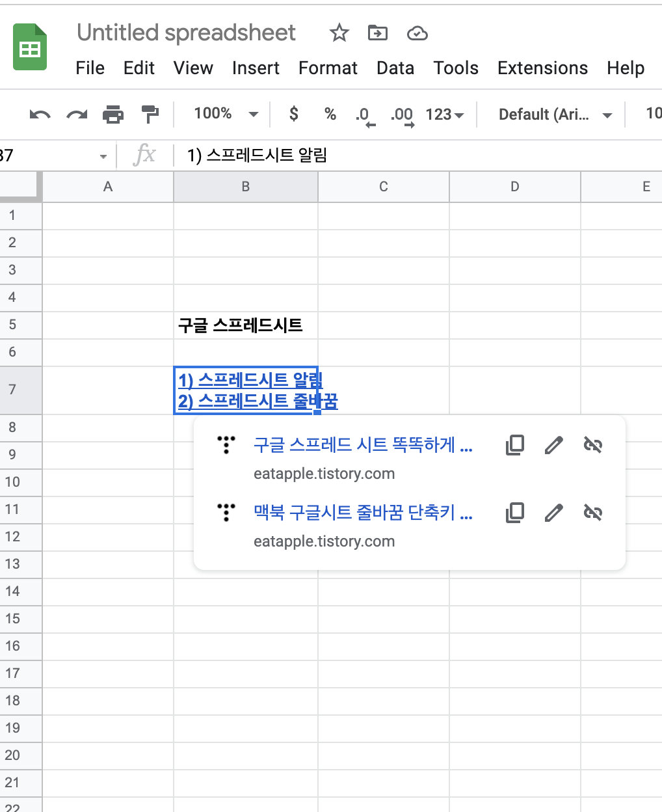Click tistory favicon beside 구글 스프레드 시트 link
This screenshot has width=662, height=812.
226,444
